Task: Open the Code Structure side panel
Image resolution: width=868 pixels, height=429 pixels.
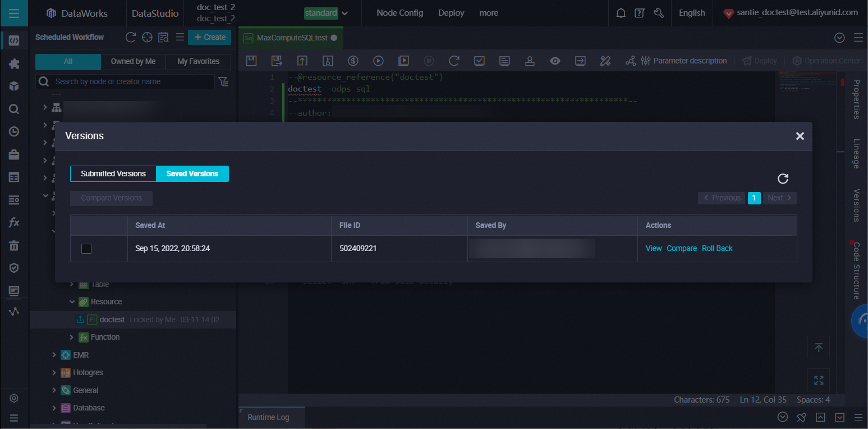Action: coord(856,271)
